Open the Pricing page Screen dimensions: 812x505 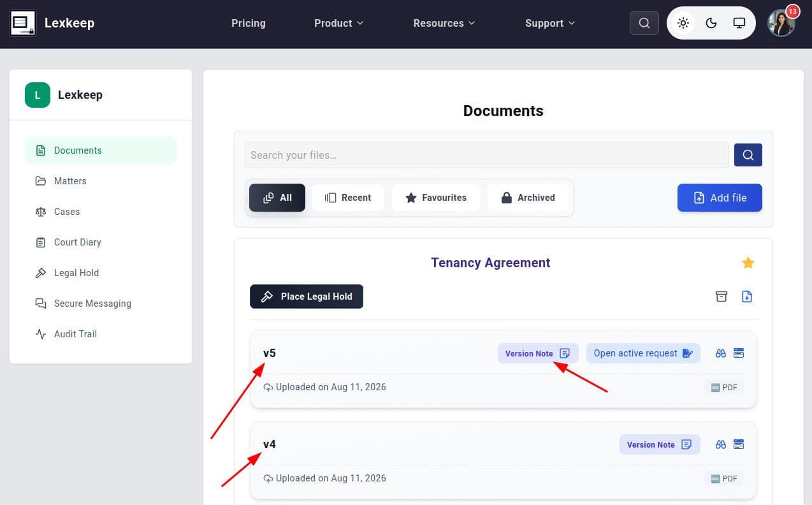pyautogui.click(x=249, y=23)
